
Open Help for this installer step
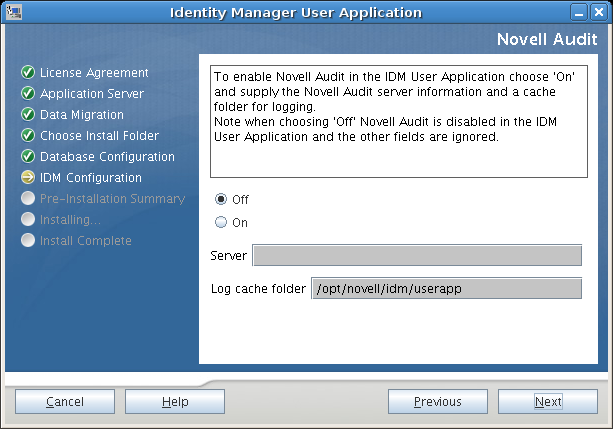(x=175, y=402)
